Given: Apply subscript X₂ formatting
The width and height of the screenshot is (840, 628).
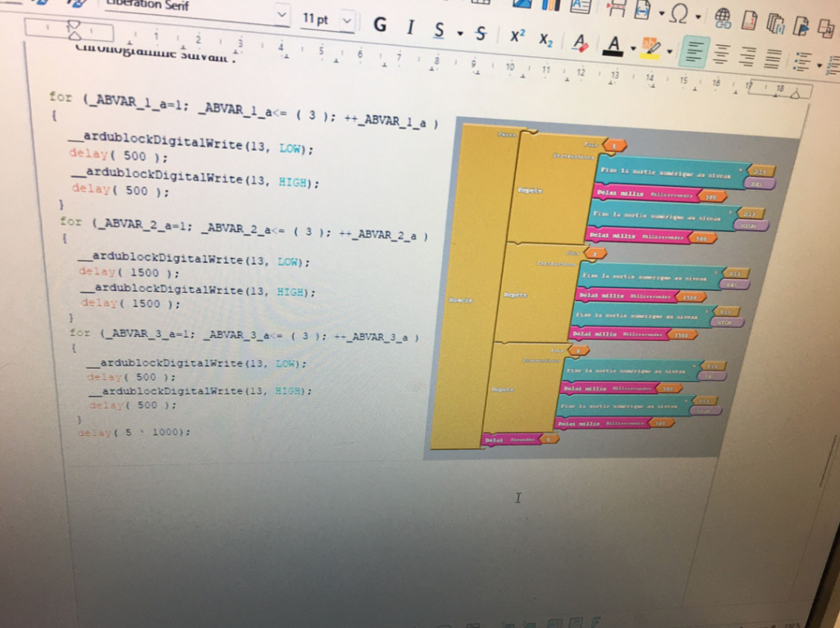Looking at the screenshot, I should point(546,39).
